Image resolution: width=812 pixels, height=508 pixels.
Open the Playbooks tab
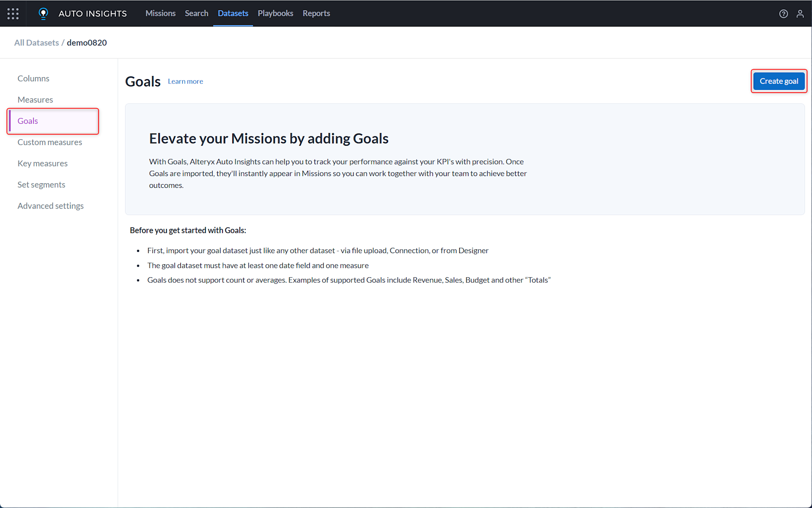click(x=275, y=13)
